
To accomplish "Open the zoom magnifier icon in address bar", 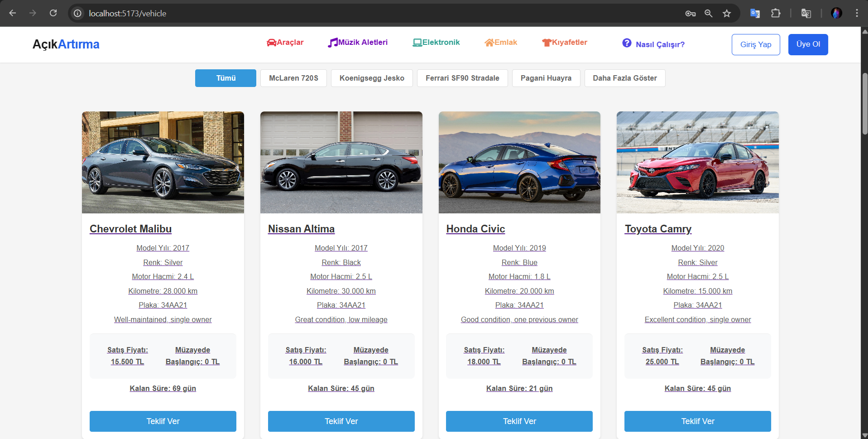I will tap(709, 14).
